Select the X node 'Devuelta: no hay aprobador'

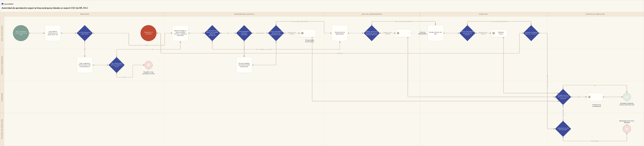(x=148, y=65)
